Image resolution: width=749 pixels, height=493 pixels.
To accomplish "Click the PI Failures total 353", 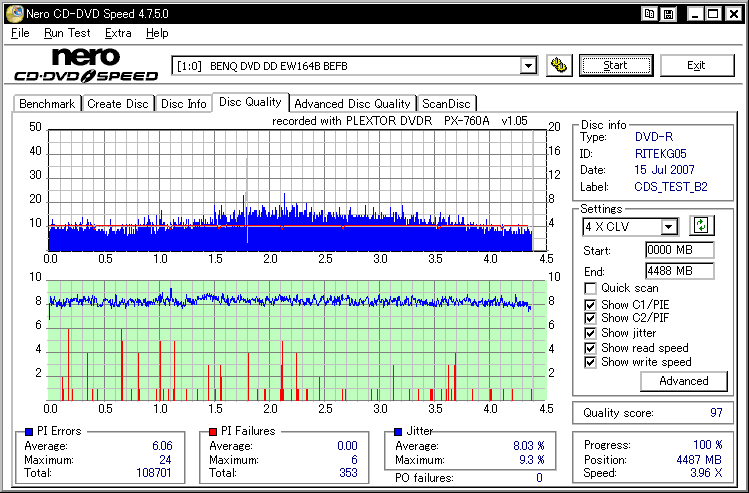I will tap(348, 473).
